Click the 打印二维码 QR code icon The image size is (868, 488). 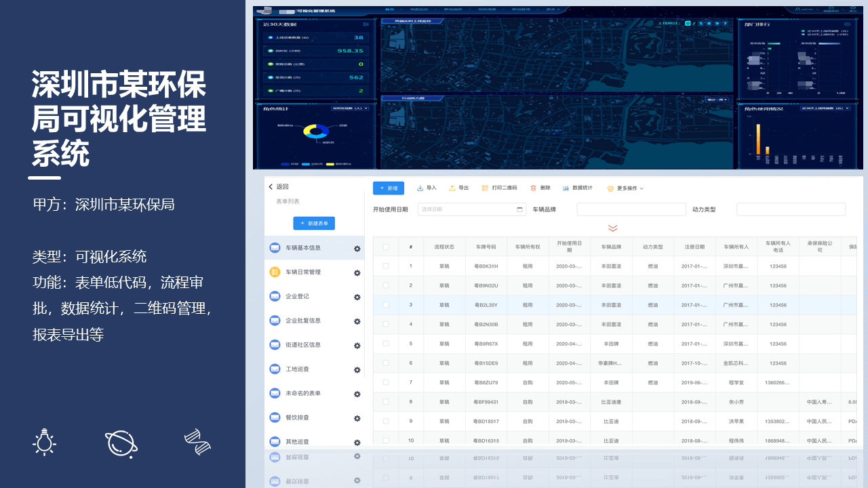pos(485,188)
